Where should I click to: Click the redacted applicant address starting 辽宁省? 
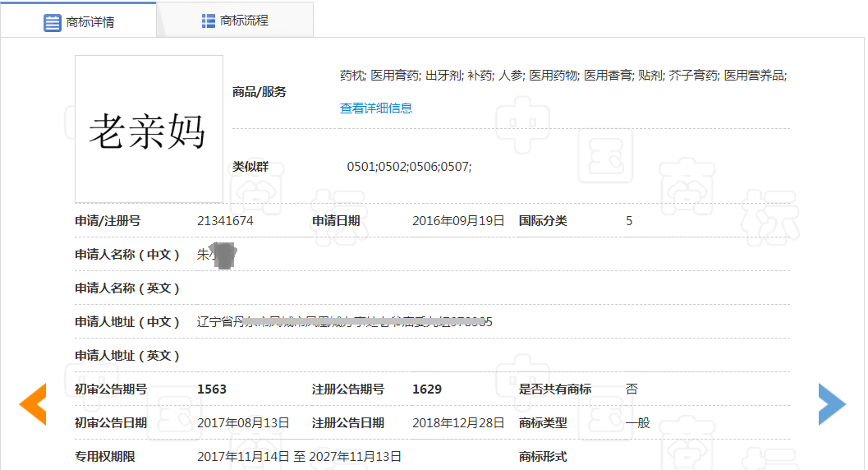click(x=344, y=321)
